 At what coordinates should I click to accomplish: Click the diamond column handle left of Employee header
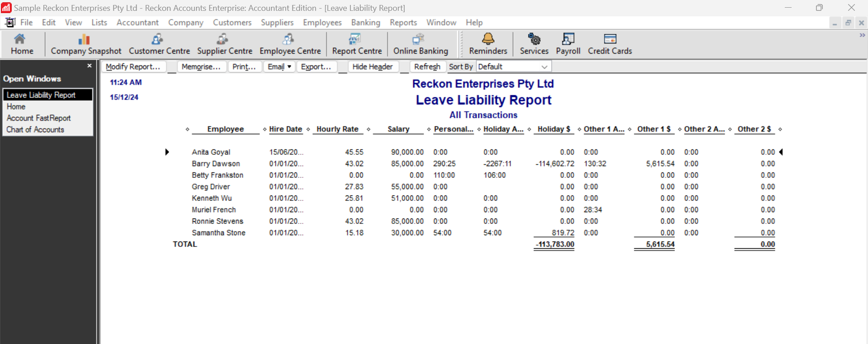click(187, 129)
